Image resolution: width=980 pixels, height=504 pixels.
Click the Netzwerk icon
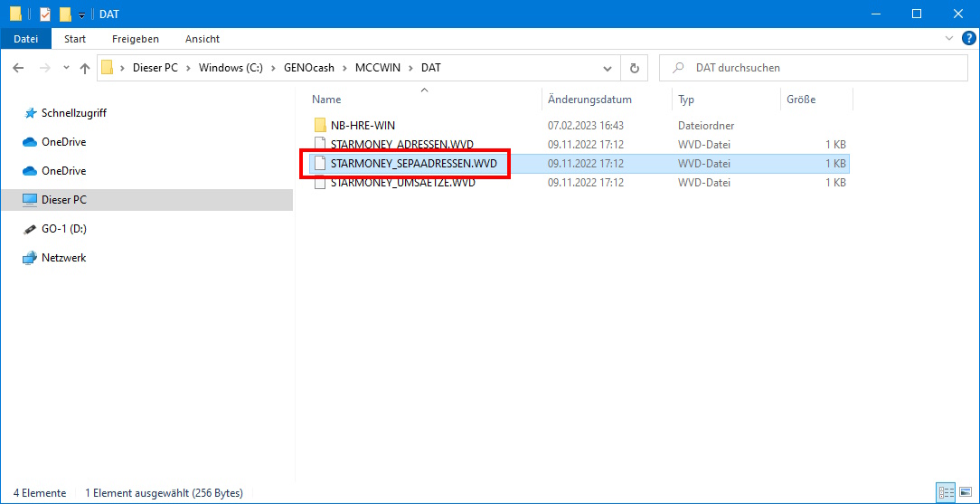pos(29,258)
